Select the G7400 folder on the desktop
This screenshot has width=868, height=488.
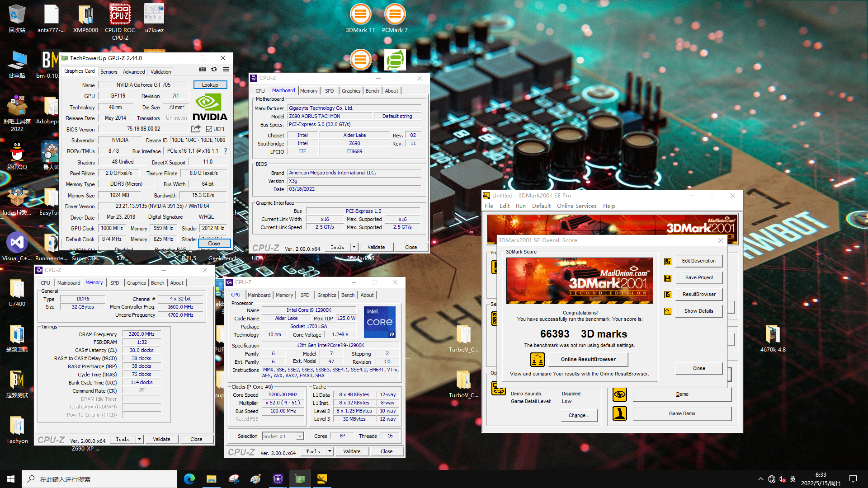pos(17,293)
